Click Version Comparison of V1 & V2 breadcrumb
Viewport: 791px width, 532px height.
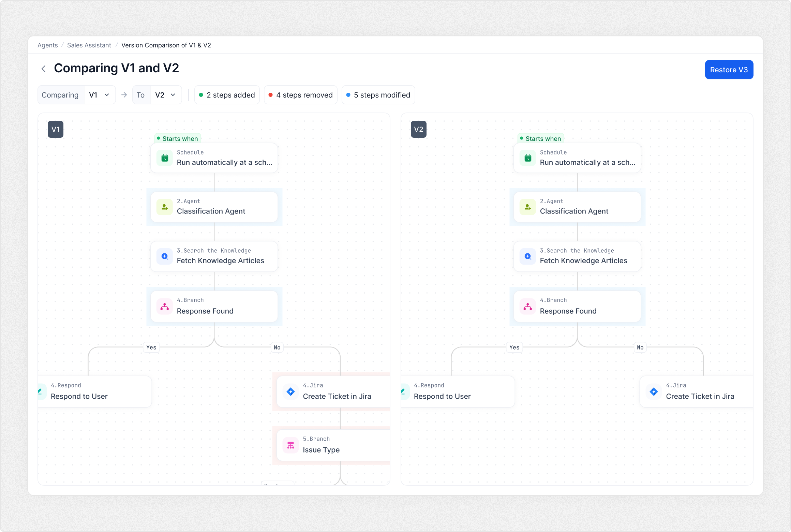(166, 45)
